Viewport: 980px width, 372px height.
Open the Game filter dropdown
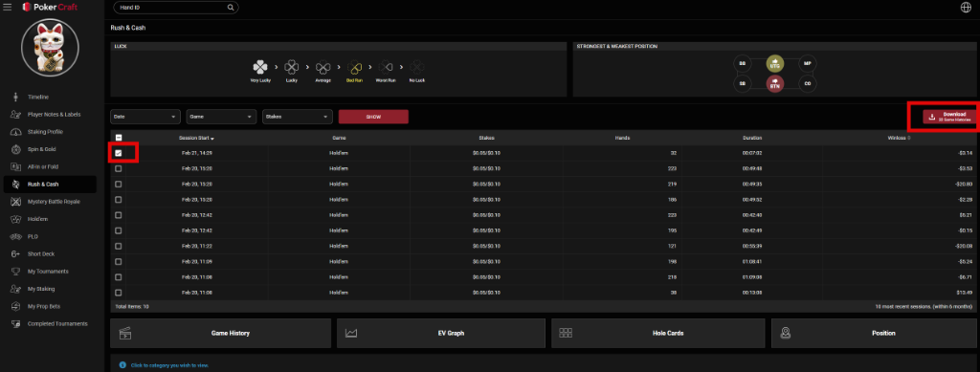(x=221, y=117)
